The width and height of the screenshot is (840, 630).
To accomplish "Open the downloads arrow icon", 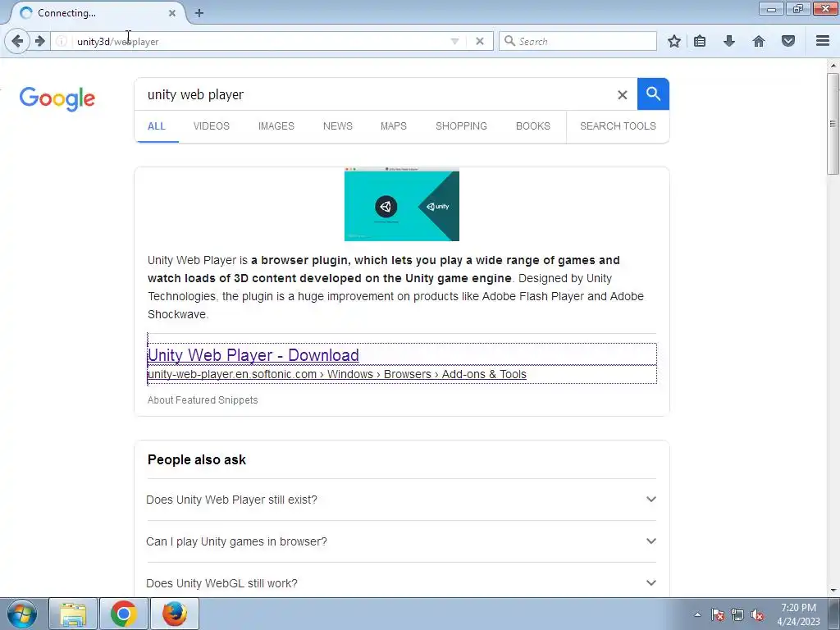I will coord(729,41).
